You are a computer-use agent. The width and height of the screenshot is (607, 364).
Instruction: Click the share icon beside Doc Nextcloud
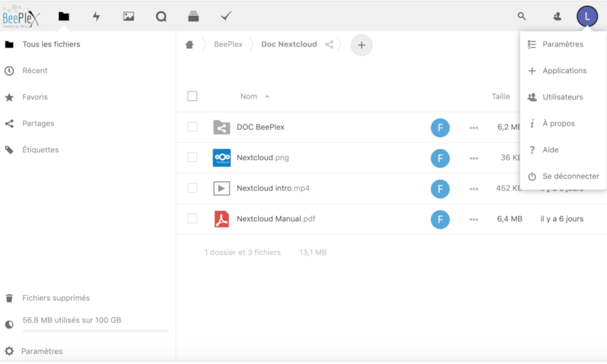(329, 45)
